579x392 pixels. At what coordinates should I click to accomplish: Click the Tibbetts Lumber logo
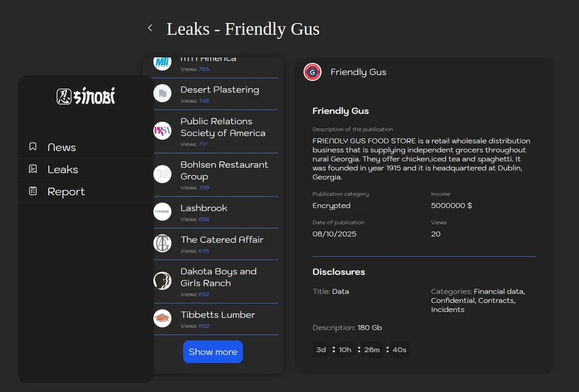click(x=162, y=318)
